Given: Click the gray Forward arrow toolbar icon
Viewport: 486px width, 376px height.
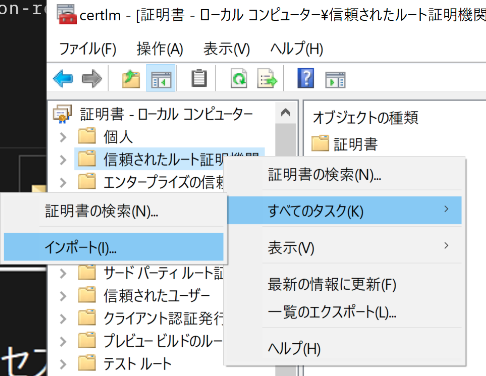Looking at the screenshot, I should tap(92, 79).
